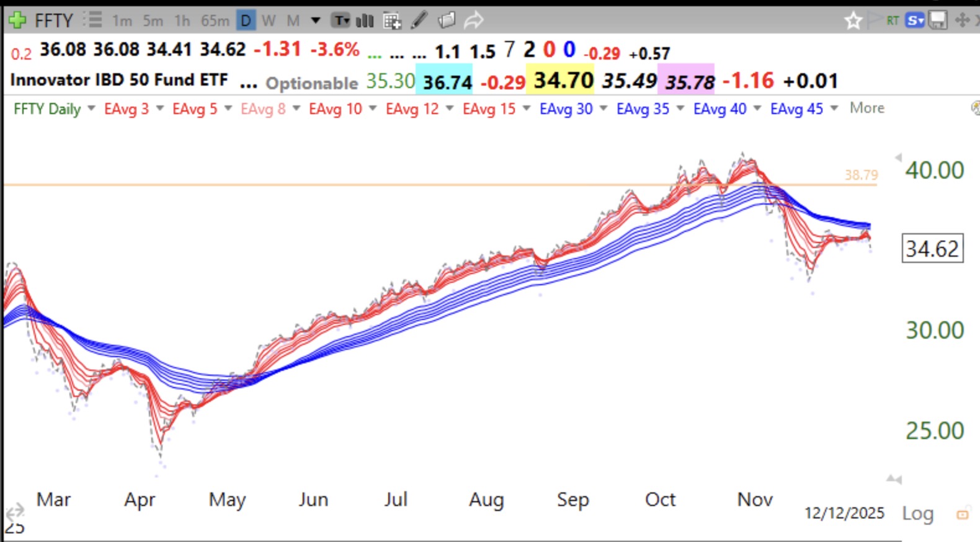Click the small gray arrow above 40.00
The image size is (980, 542).
pyautogui.click(x=898, y=158)
